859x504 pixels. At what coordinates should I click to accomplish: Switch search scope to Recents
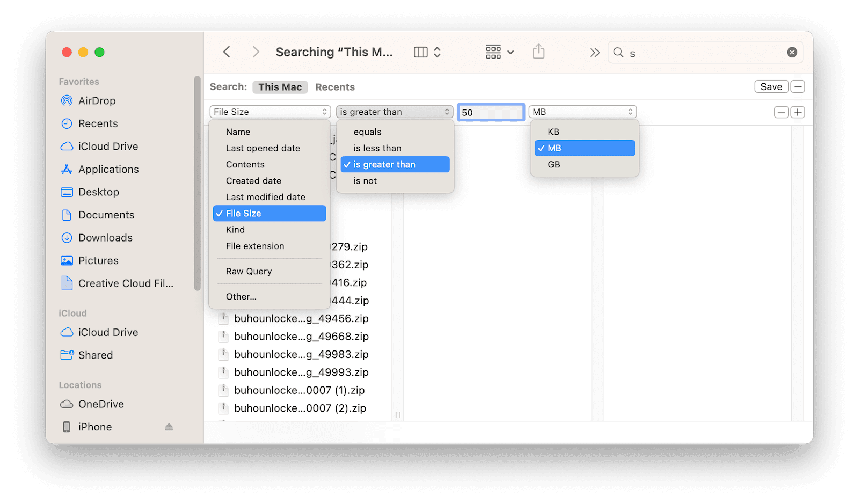pos(334,86)
